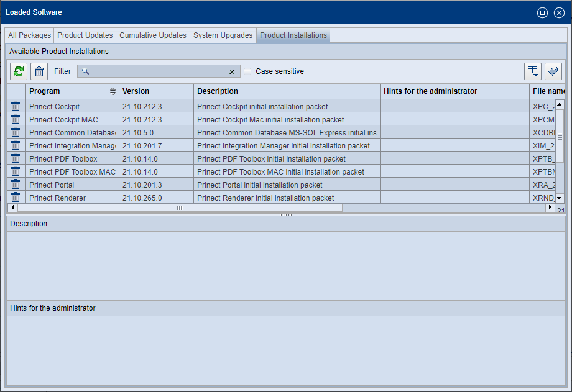
Task: Click the blue back-arrow icon on the right
Action: coord(553,71)
